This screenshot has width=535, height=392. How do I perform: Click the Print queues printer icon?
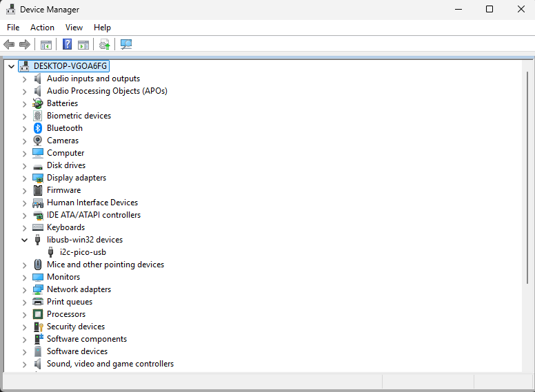click(37, 302)
